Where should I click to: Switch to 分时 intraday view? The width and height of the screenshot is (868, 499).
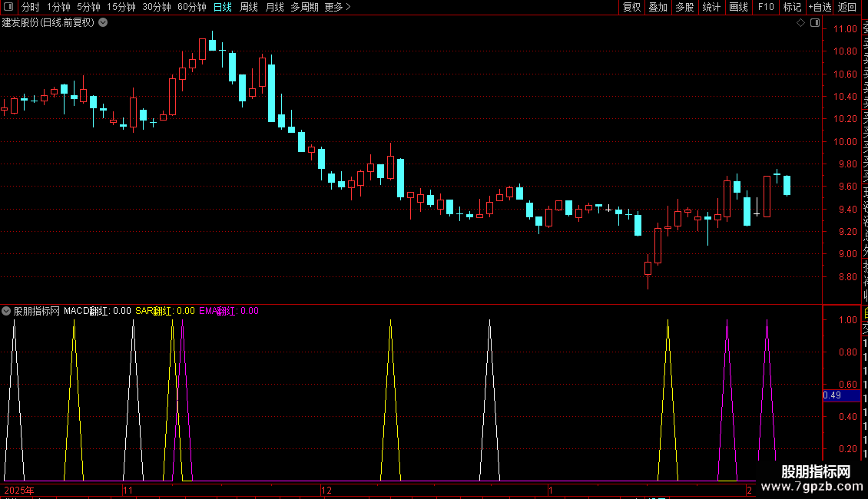tap(31, 7)
